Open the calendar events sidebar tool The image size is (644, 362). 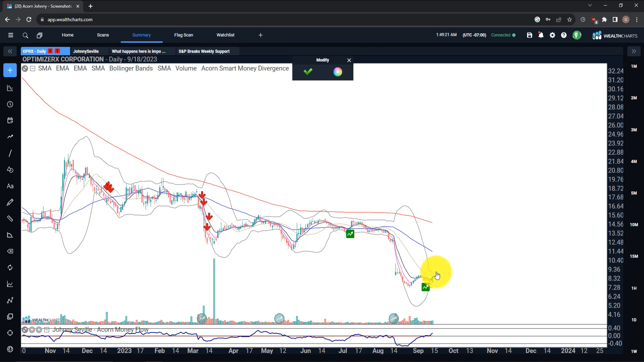10,121
